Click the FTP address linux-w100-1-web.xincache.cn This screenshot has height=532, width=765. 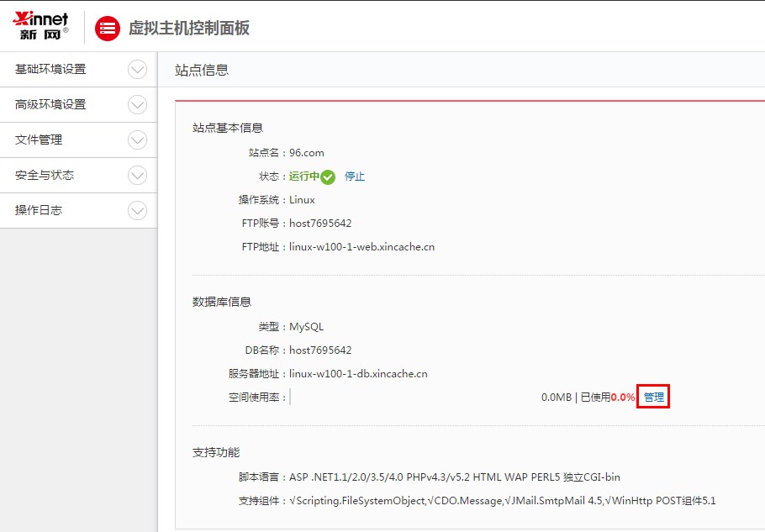(x=361, y=247)
